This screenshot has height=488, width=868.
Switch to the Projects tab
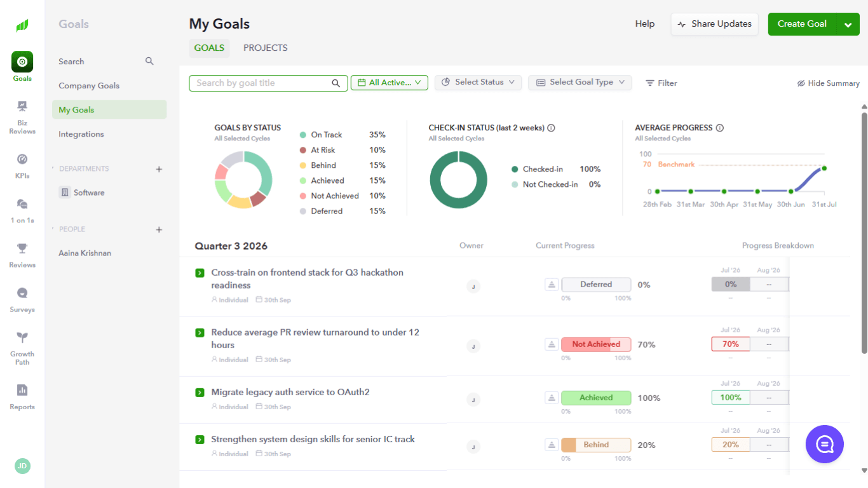(266, 48)
